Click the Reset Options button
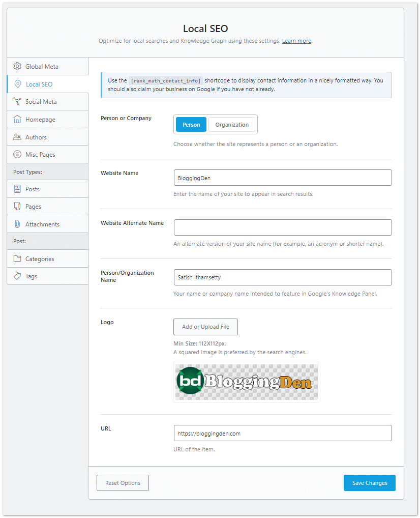 pos(123,483)
